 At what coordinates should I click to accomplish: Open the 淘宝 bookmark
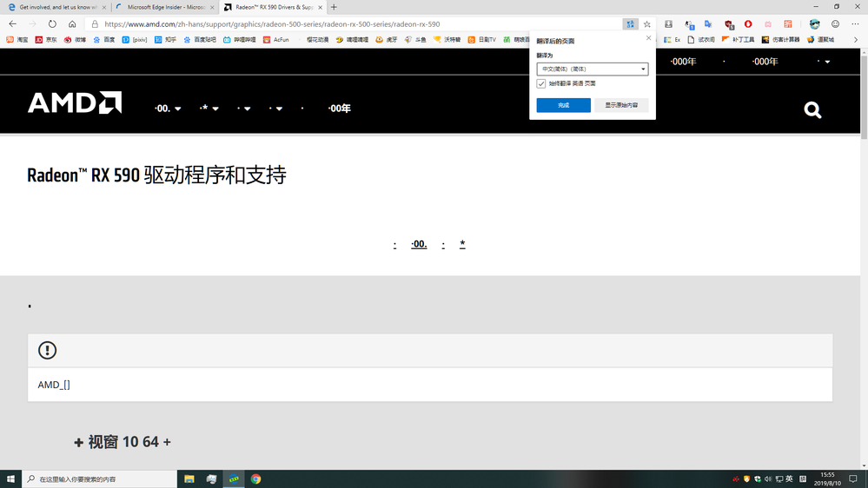click(17, 40)
